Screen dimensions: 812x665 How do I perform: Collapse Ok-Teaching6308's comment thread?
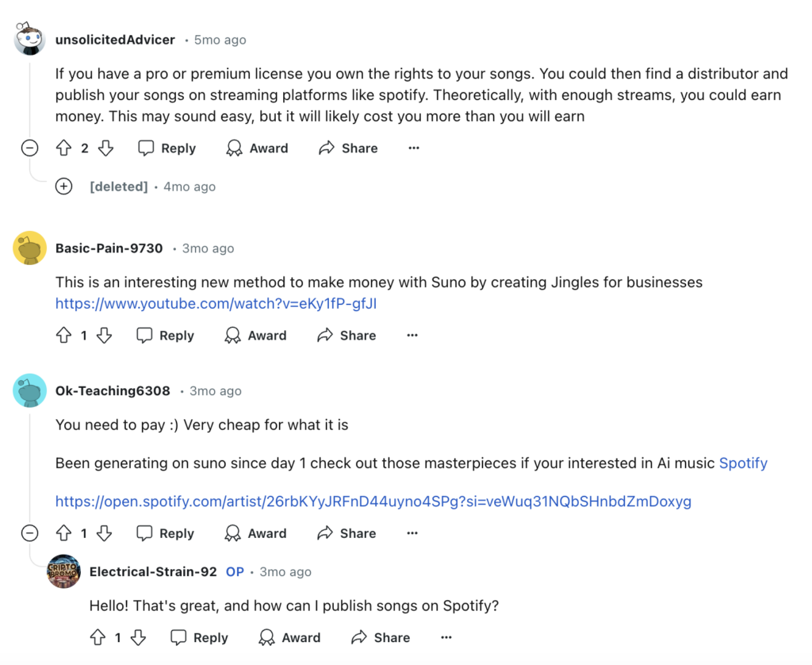(29, 533)
